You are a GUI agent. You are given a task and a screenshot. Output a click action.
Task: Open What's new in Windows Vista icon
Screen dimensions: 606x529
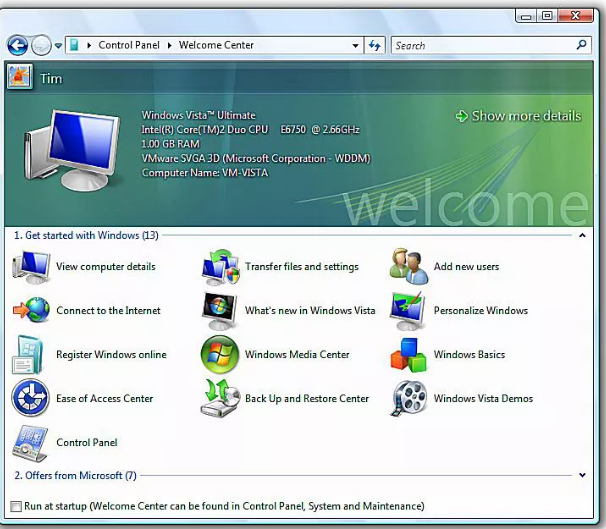(220, 311)
